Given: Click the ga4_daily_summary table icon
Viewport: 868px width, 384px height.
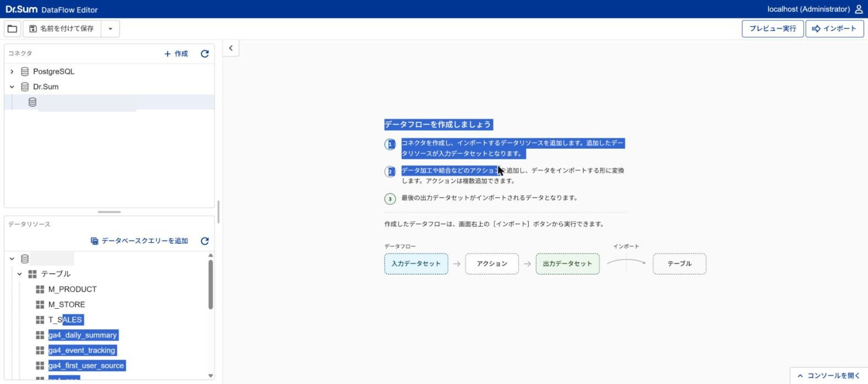Looking at the screenshot, I should coord(40,335).
